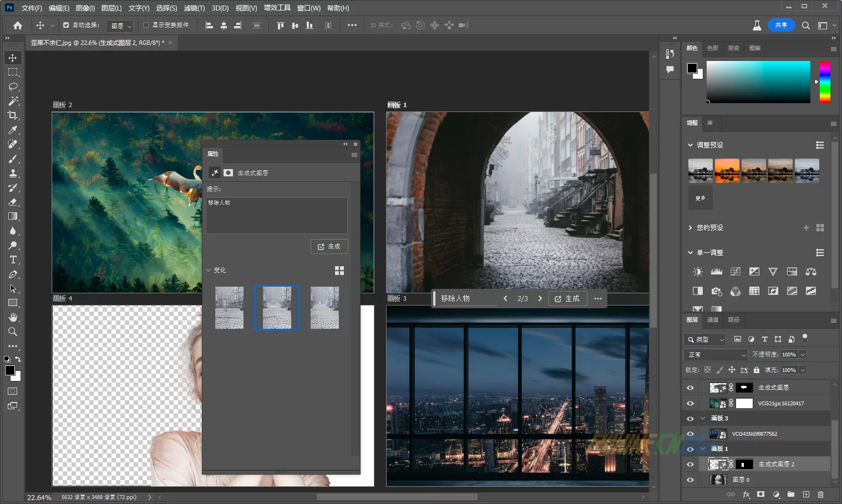Select the Pen tool

13,274
